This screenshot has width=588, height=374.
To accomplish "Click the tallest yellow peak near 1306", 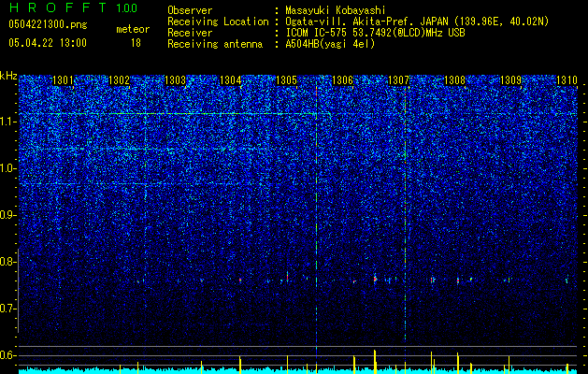I will [x=375, y=362].
